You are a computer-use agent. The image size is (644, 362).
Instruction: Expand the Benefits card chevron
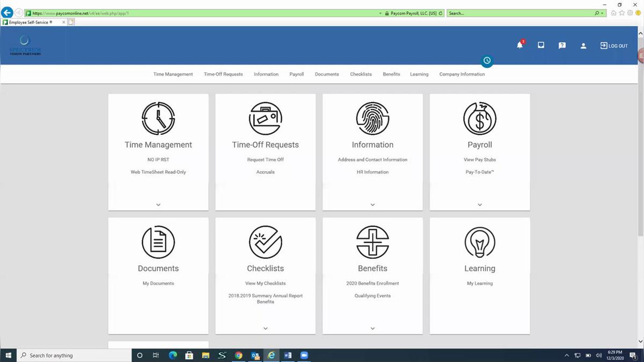[x=372, y=328]
